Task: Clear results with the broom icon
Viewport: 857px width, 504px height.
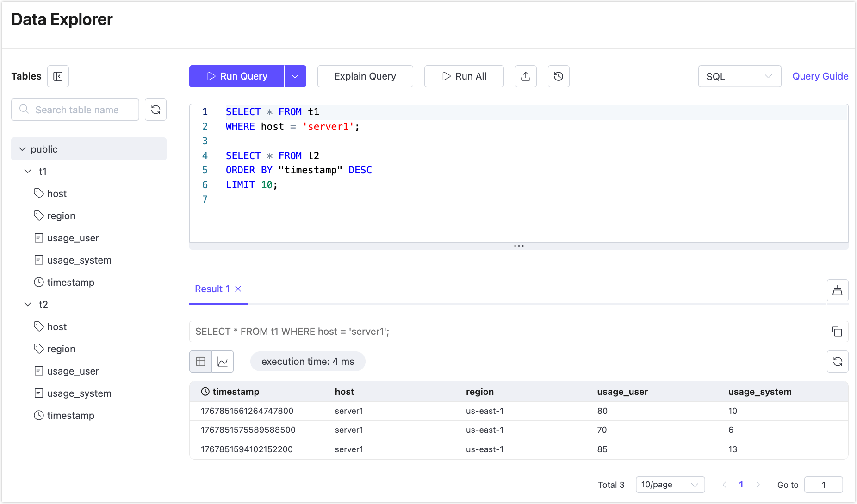Action: (838, 290)
